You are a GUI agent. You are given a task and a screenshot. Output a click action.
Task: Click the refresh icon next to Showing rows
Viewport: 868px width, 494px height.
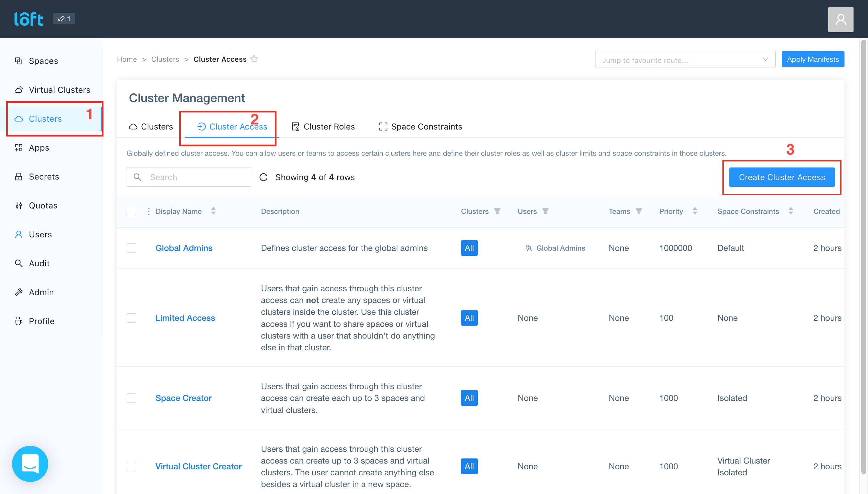(x=264, y=177)
